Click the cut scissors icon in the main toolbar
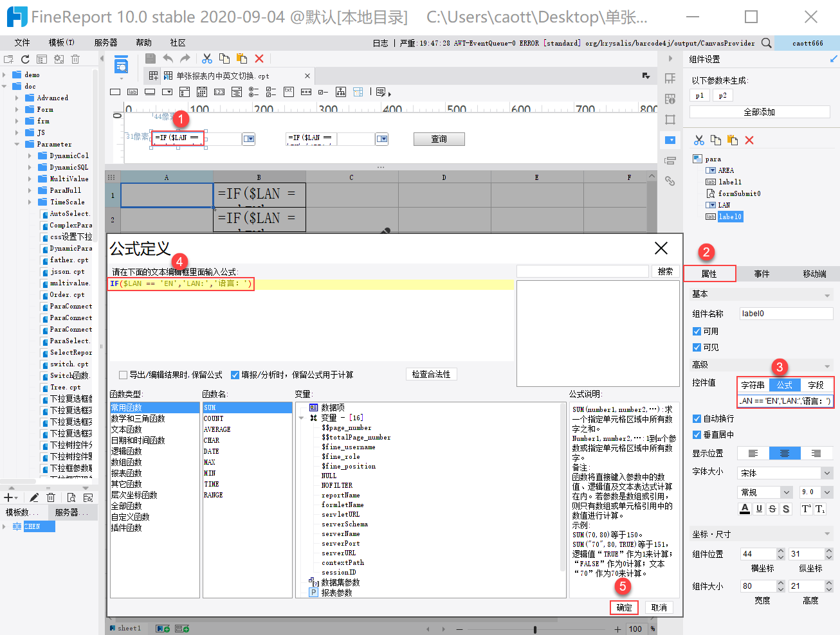This screenshot has height=635, width=840. pyautogui.click(x=207, y=58)
